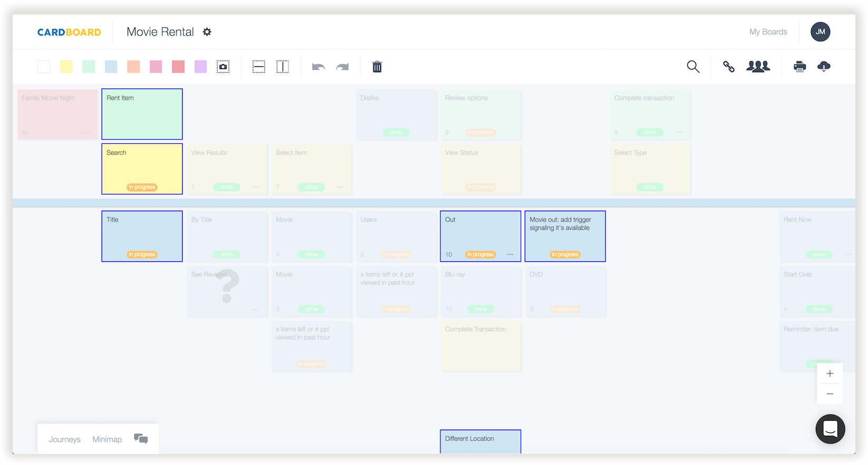Viewport: 868px width, 465px height.
Task: Open the JM user avatar menu
Action: pos(821,32)
